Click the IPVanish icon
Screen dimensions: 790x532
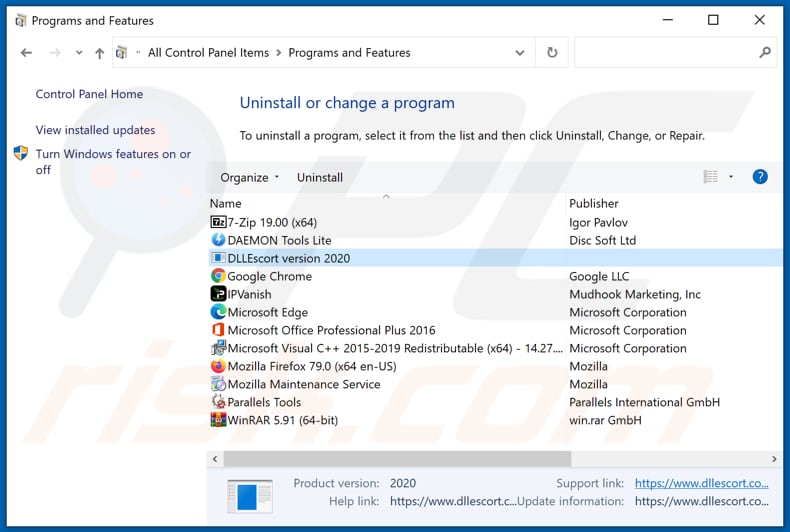pyautogui.click(x=218, y=294)
